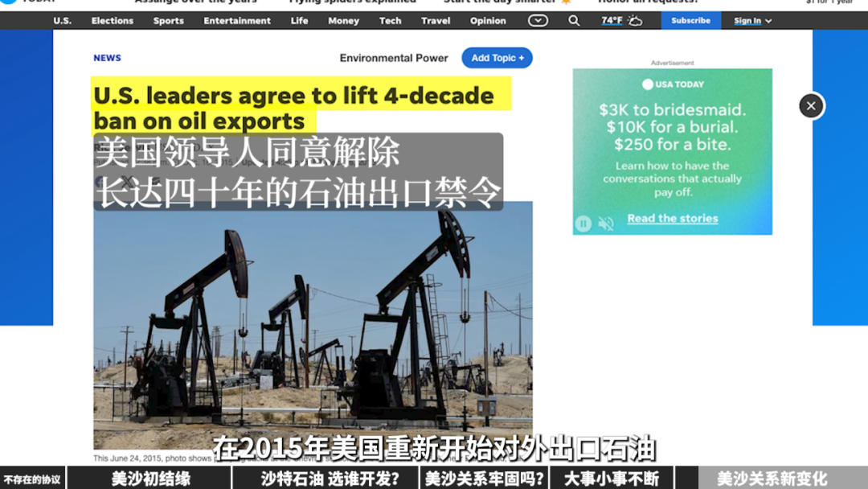Check the 74°F weather widget
The height and width of the screenshot is (489, 868).
pos(621,21)
